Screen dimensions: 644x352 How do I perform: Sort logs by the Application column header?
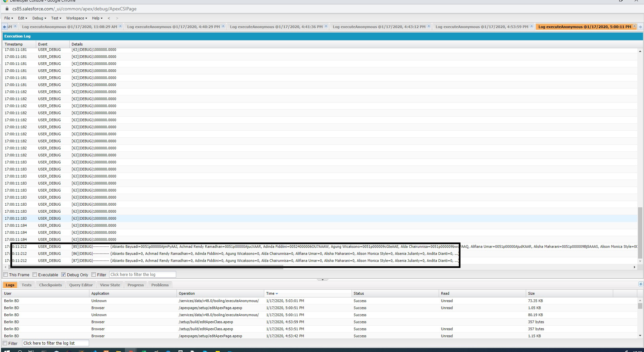pos(133,293)
